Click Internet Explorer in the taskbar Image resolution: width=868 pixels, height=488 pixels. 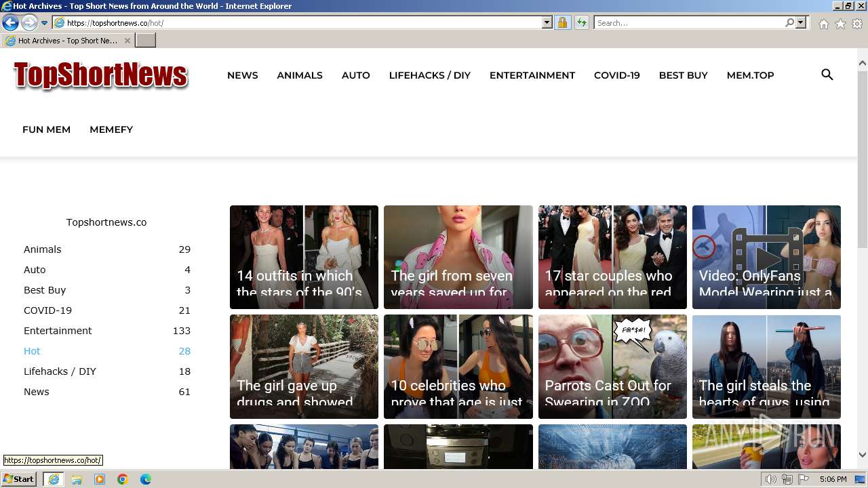pos(54,479)
